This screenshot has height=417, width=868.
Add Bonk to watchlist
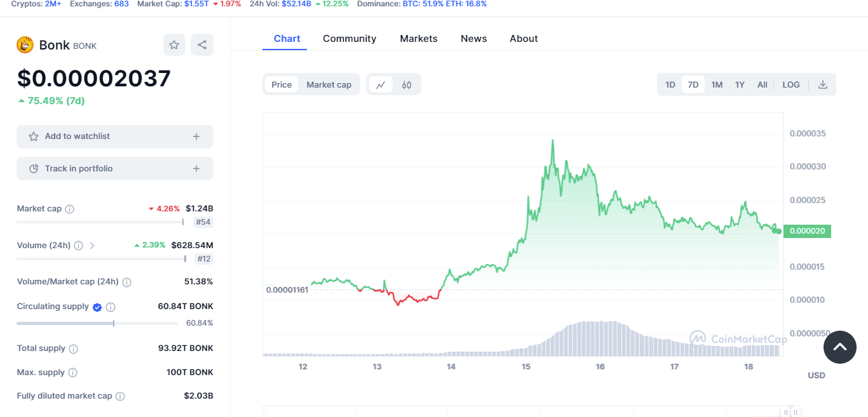tap(115, 136)
